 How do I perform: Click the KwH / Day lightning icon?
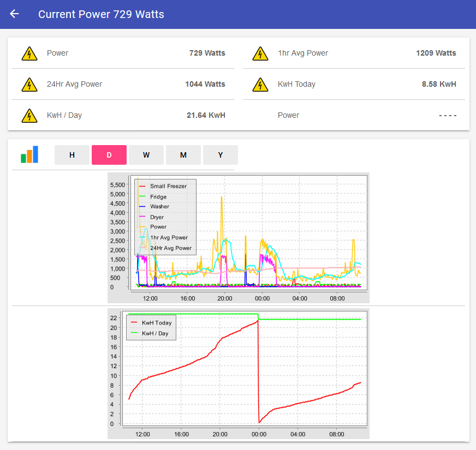29,116
